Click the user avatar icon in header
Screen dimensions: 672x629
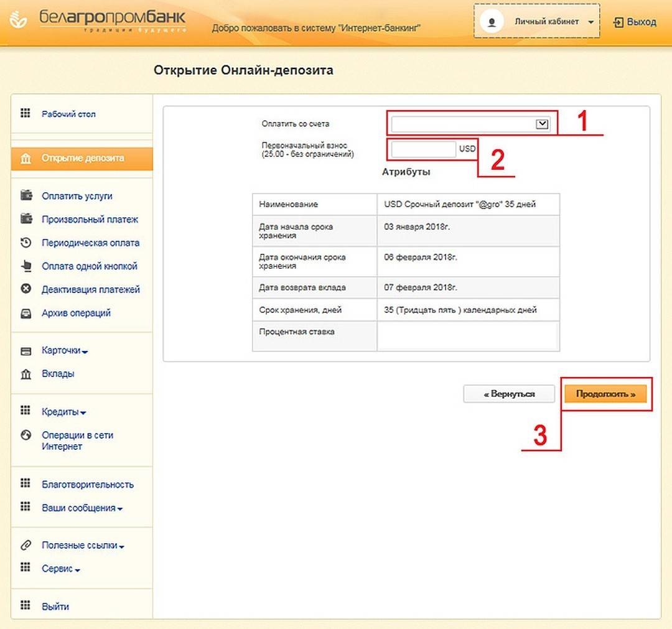(493, 22)
